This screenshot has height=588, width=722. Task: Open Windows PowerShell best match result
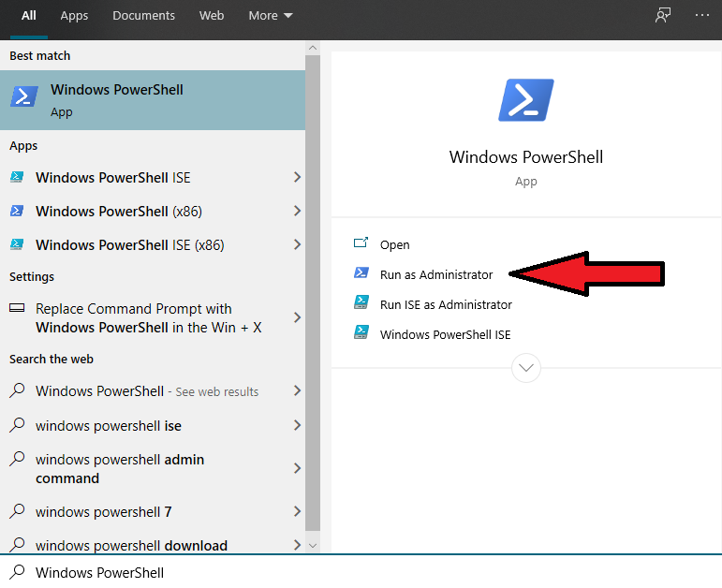coord(153,100)
